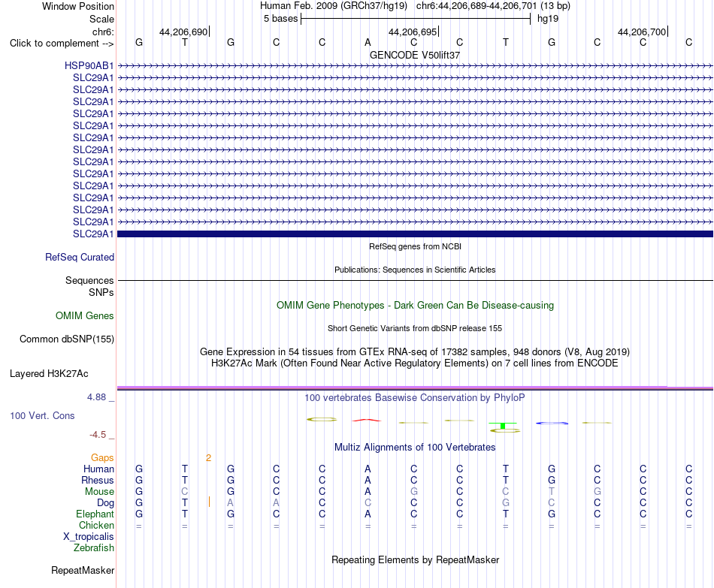714x588 pixels.
Task: Click the 'Click to complement -->' label
Action: (x=62, y=44)
